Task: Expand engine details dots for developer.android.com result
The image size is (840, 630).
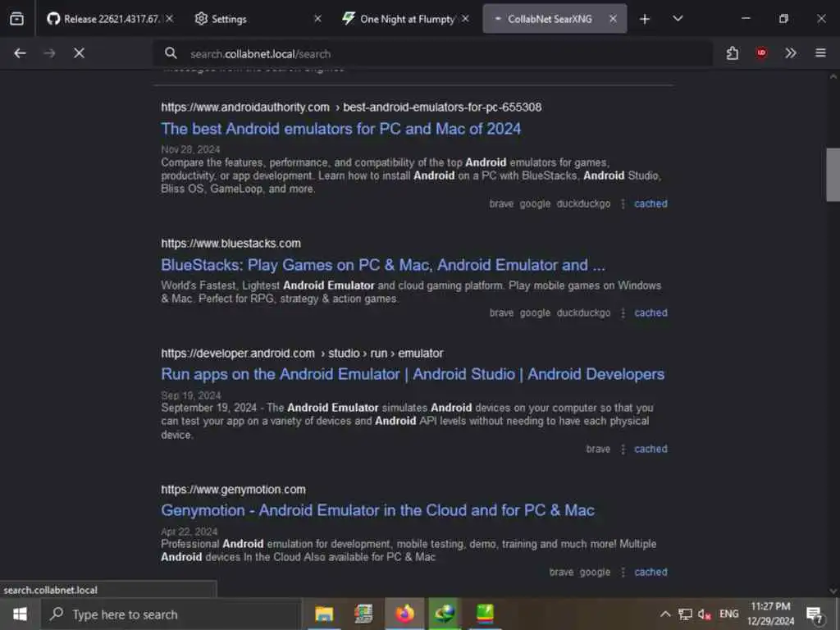Action: [x=623, y=449]
